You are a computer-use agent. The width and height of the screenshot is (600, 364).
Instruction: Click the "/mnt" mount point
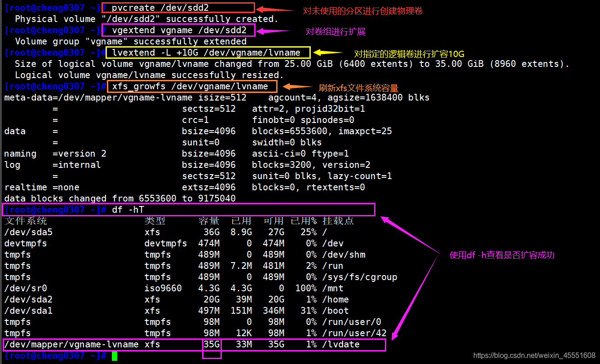333,288
